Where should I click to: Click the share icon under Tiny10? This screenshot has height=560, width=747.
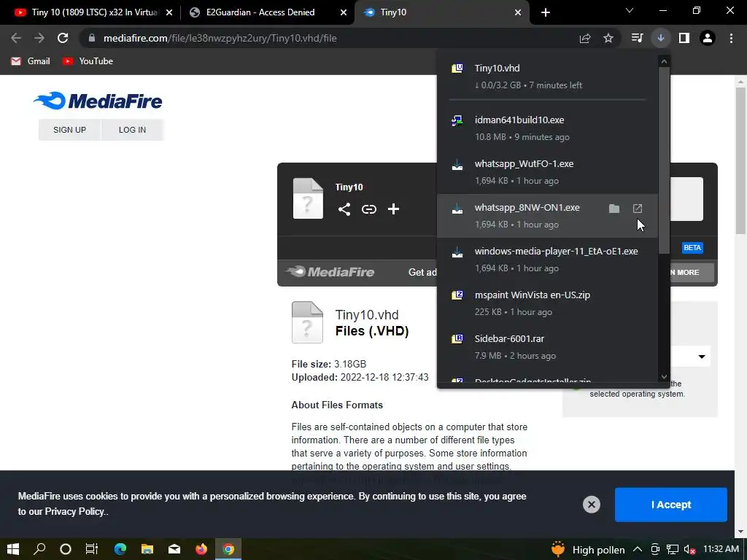tap(344, 209)
